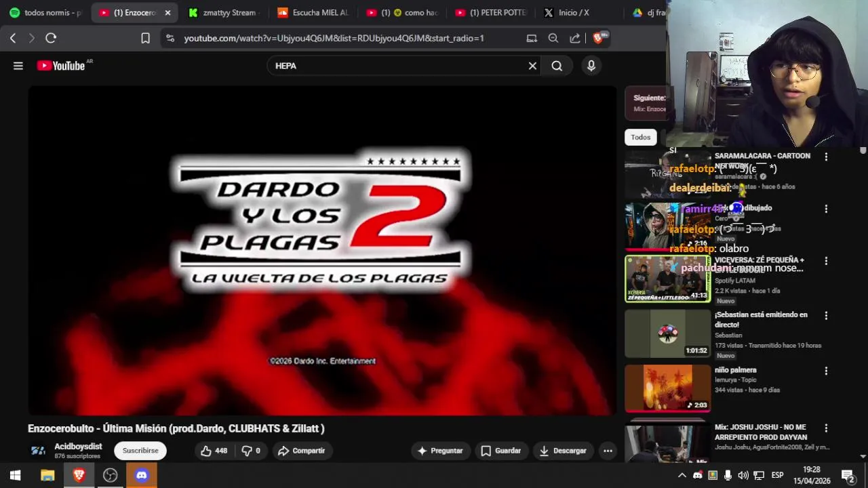Open options menu for Mix: JOSHU JOSHU

826,428
